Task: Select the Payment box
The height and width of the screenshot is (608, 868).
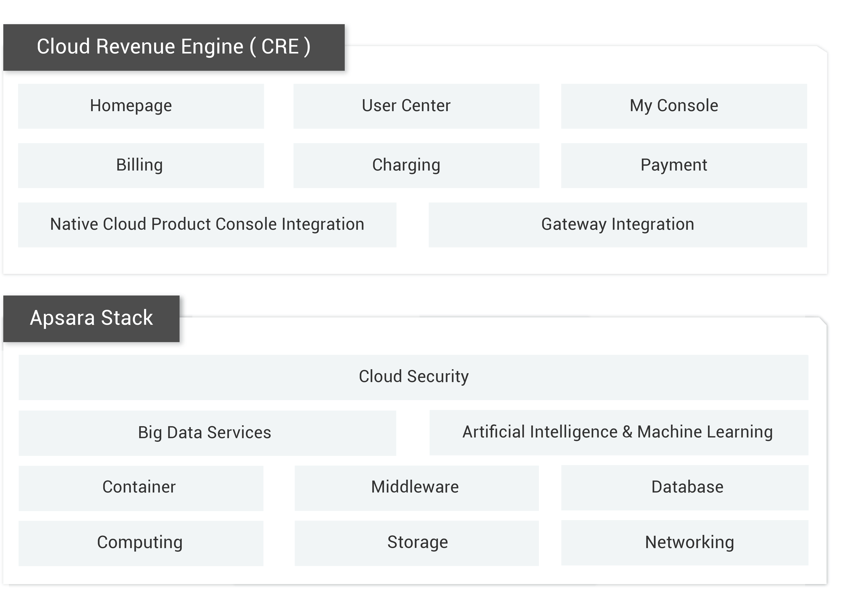Action: pyautogui.click(x=684, y=165)
